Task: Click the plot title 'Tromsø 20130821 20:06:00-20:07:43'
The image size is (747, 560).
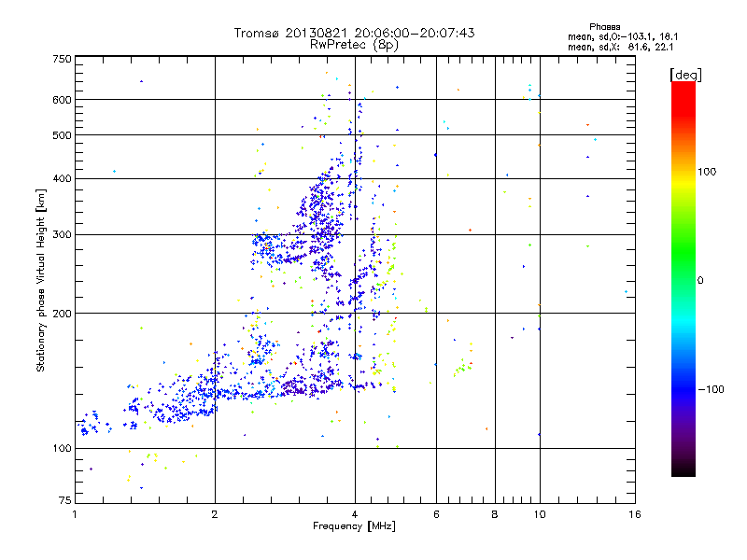Action: [x=354, y=33]
